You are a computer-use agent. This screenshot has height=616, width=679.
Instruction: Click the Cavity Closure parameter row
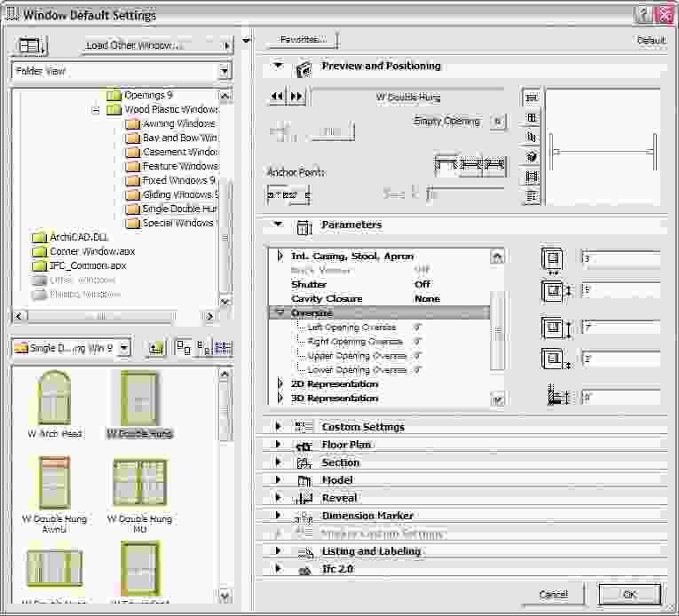click(379, 299)
